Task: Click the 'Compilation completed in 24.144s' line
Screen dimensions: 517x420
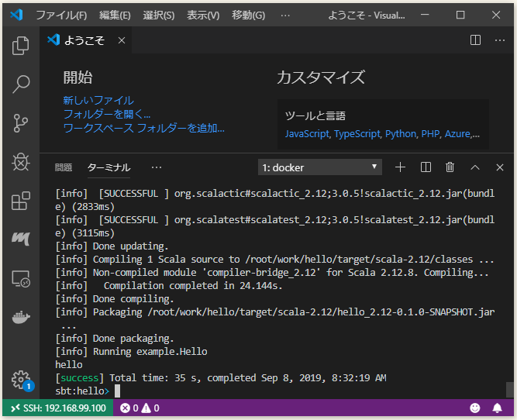Action: [169, 285]
